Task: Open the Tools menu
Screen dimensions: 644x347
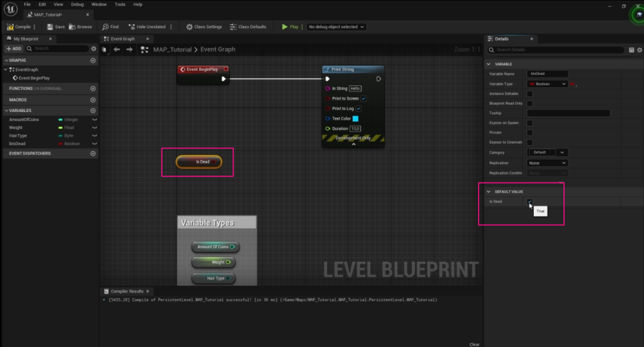Action: pyautogui.click(x=120, y=5)
